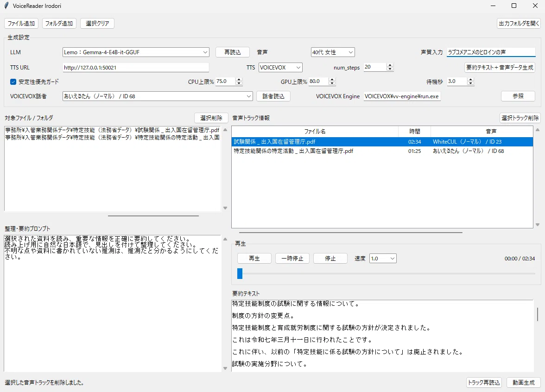The height and width of the screenshot is (392, 545).
Task: Increase num_steps with the up arrow
Action: (390, 65)
